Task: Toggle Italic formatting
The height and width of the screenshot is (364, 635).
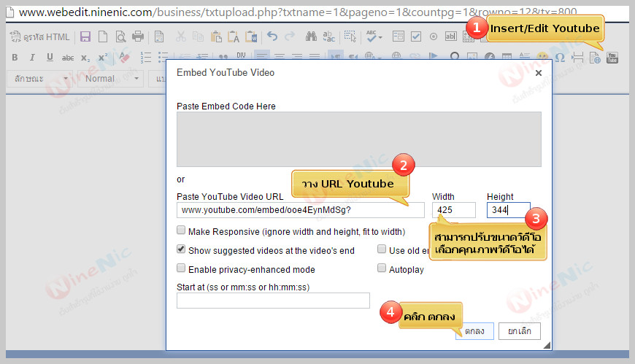Action: pyautogui.click(x=32, y=58)
